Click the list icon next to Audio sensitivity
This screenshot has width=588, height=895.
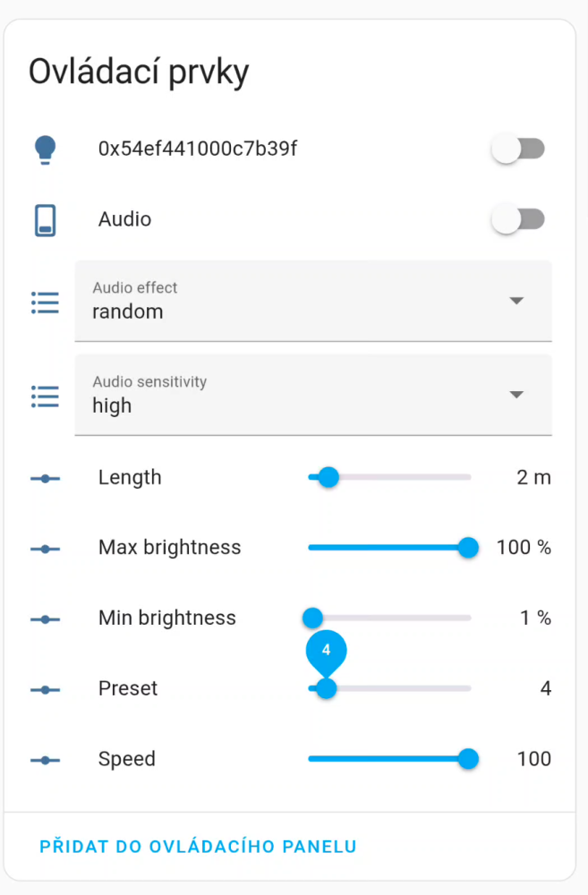(x=45, y=396)
